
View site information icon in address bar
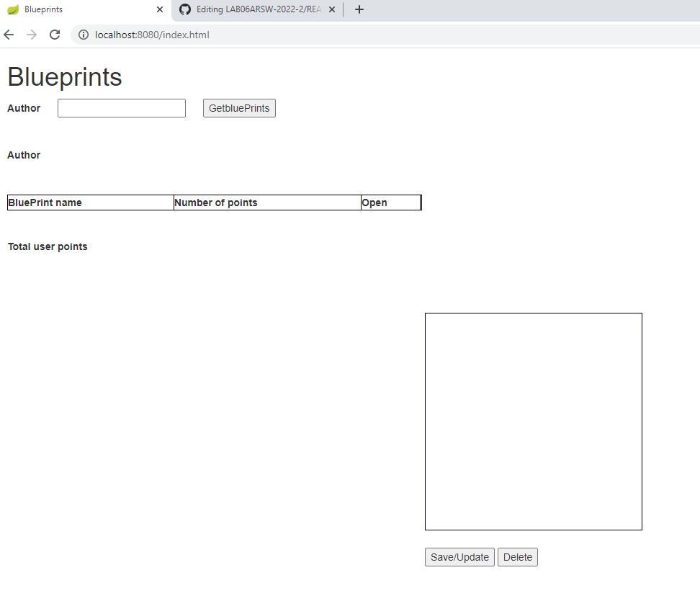(x=84, y=35)
